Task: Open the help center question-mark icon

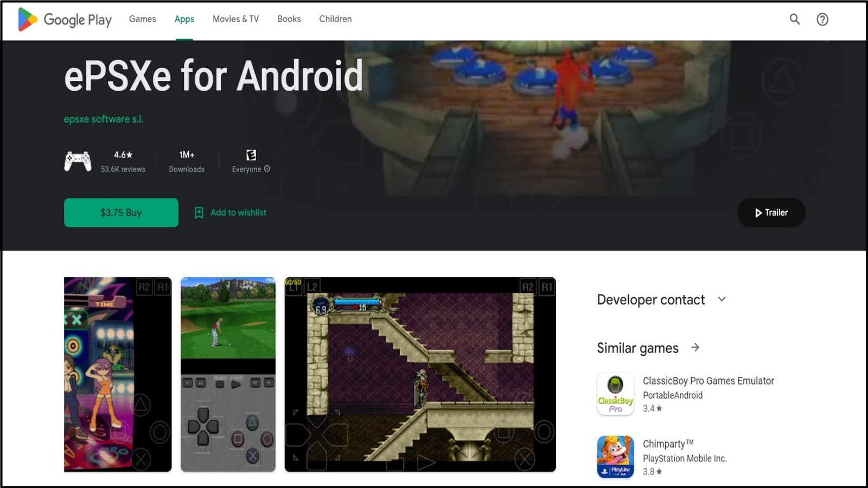Action: pyautogui.click(x=822, y=20)
